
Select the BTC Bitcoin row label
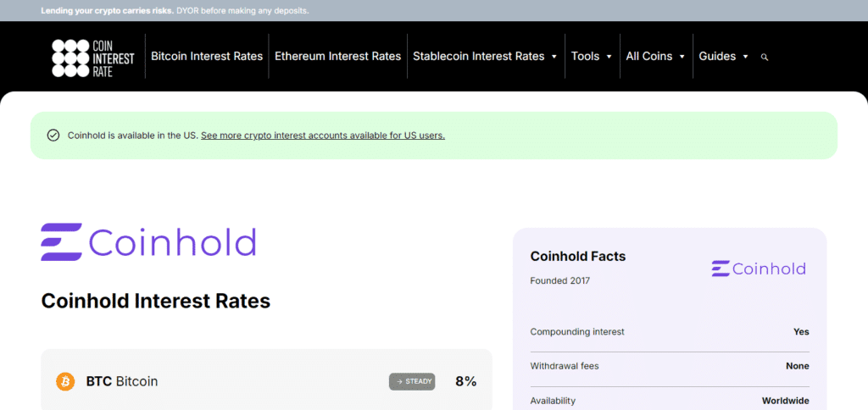click(x=122, y=381)
